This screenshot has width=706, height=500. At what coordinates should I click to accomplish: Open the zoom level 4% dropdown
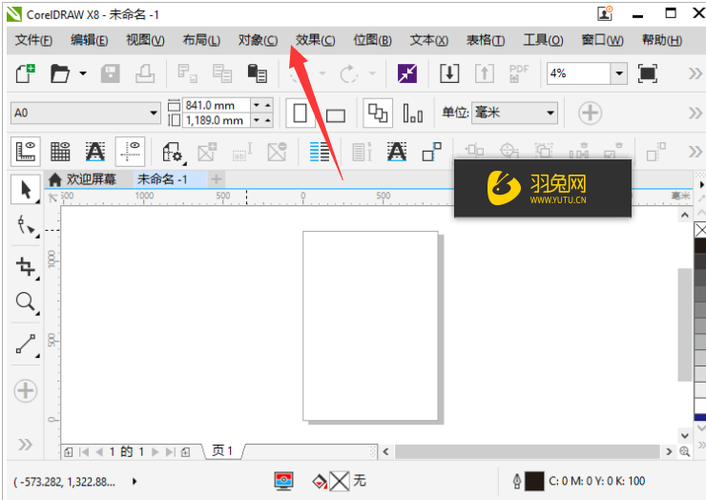click(x=619, y=73)
